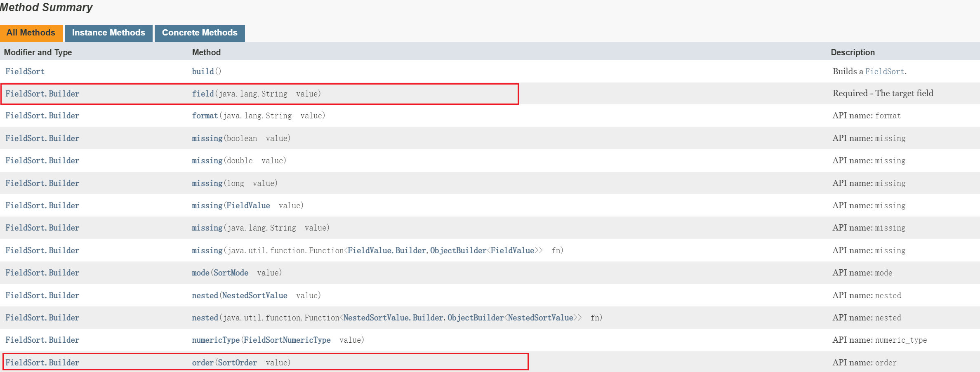
Task: Open the field(java.lang.String) method link
Action: tap(203, 94)
